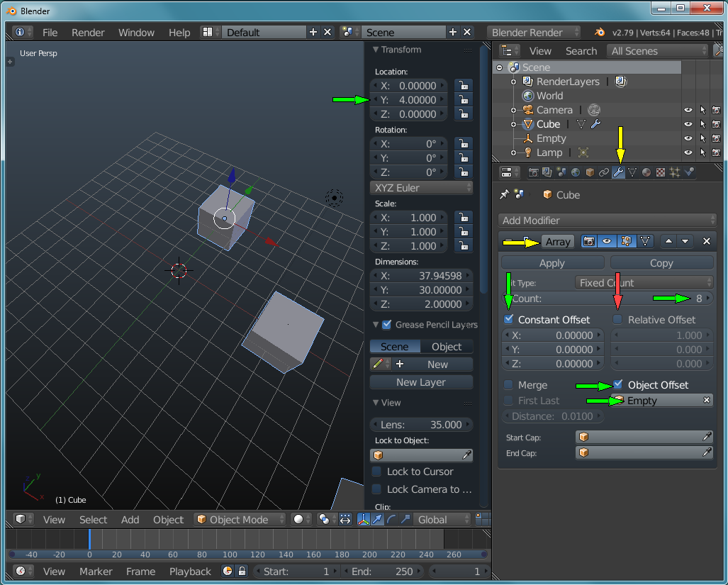Image resolution: width=728 pixels, height=585 pixels.
Task: Move the Array modifier up in stack
Action: click(x=669, y=242)
